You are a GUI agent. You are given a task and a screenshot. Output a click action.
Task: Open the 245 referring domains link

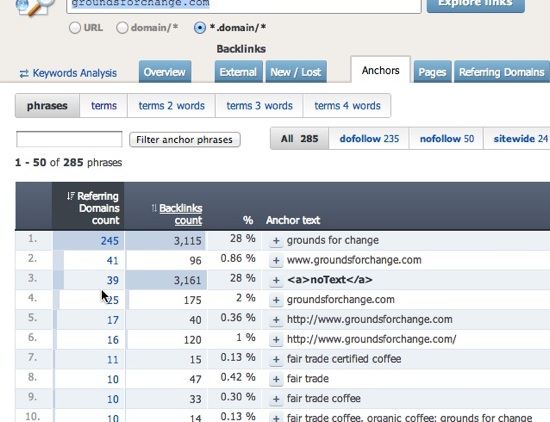pos(110,241)
